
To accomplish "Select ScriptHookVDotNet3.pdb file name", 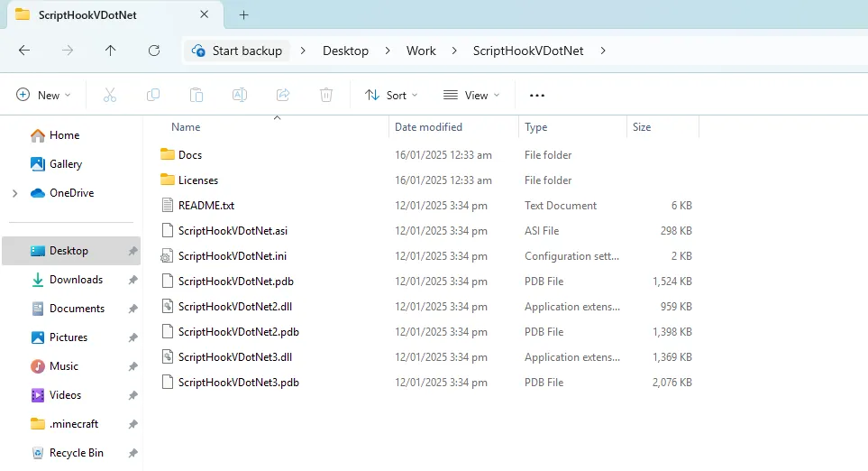I will coord(239,383).
